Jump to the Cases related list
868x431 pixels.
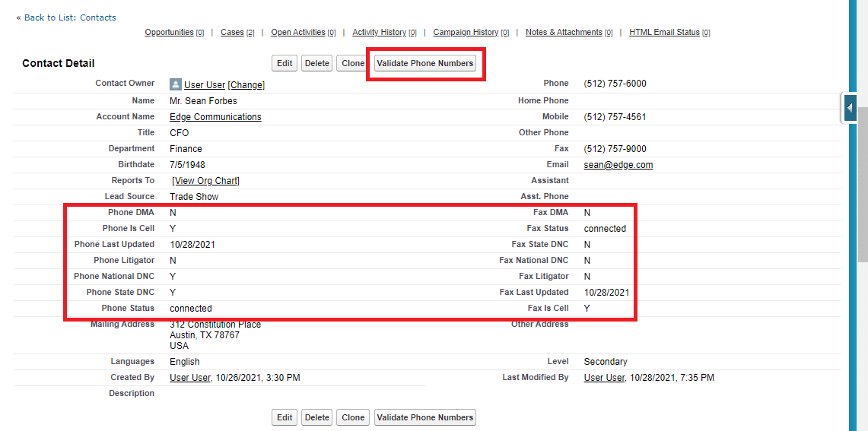pos(232,33)
